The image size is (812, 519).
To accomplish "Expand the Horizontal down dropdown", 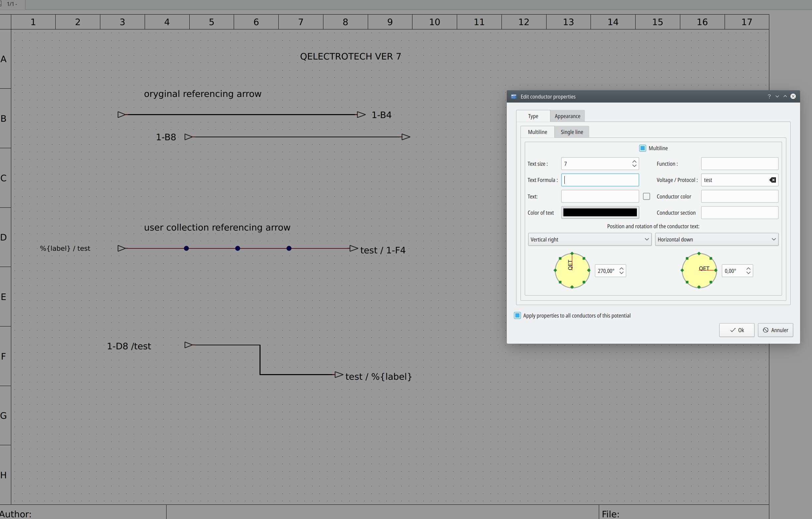I will 716,239.
